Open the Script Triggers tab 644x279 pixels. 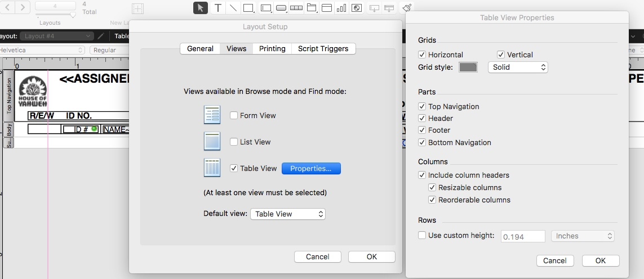point(323,48)
